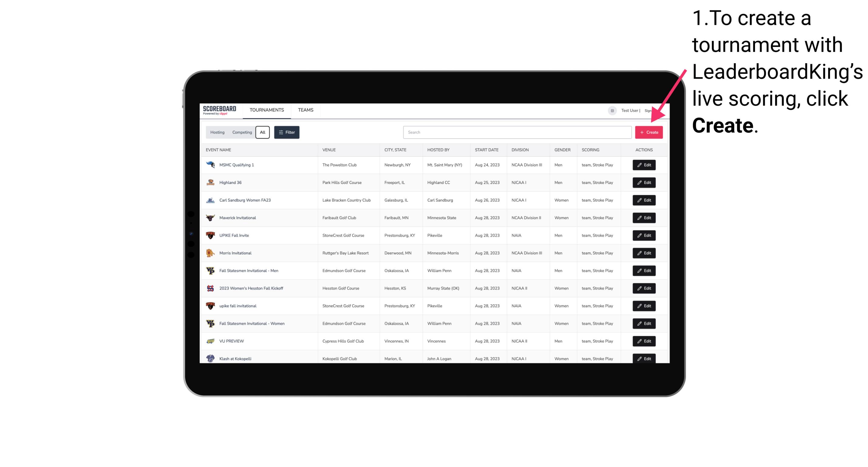Click the Edit icon for Klash at Kokopelli

(644, 358)
